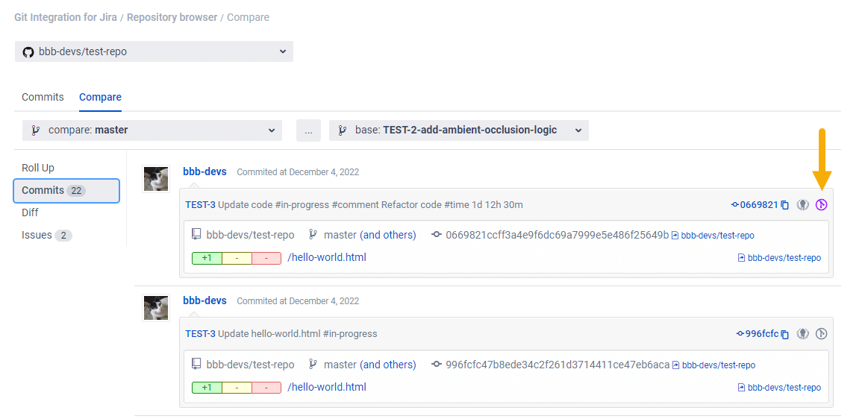
Task: Expand the compare: master branch dropdown
Action: (x=152, y=130)
